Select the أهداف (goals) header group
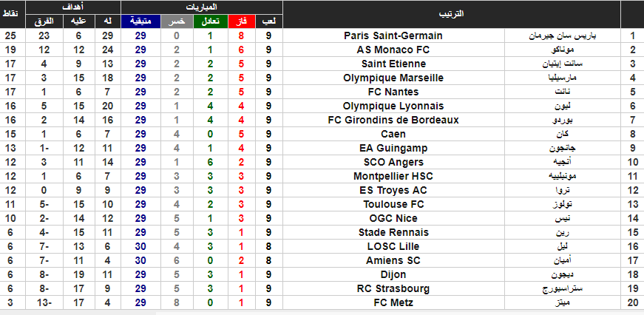This screenshot has width=644, height=315. [73, 7]
